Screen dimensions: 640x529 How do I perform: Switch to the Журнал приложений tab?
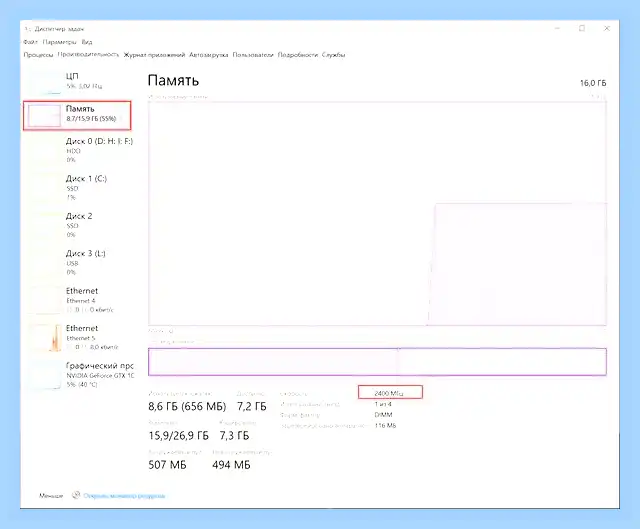tap(154, 55)
